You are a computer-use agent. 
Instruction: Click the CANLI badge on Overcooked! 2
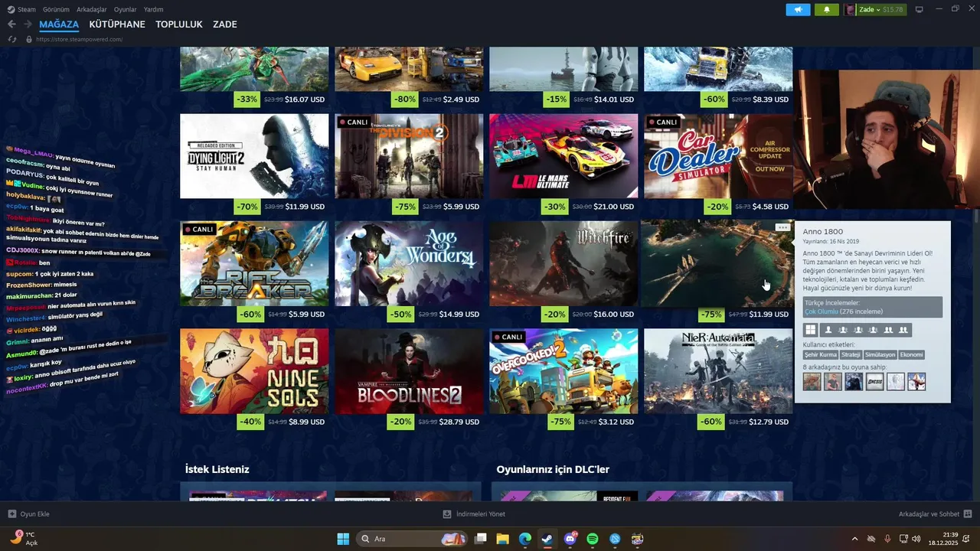[x=508, y=337]
